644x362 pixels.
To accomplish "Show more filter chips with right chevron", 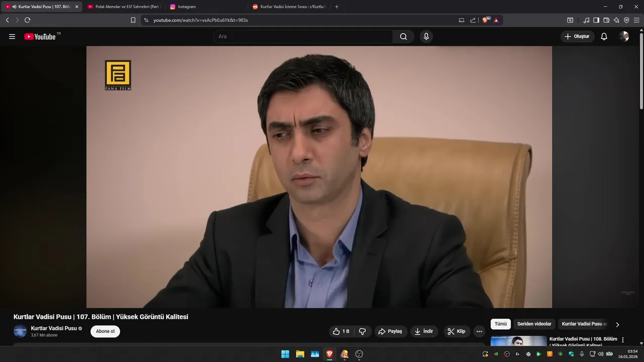I will tap(617, 324).
